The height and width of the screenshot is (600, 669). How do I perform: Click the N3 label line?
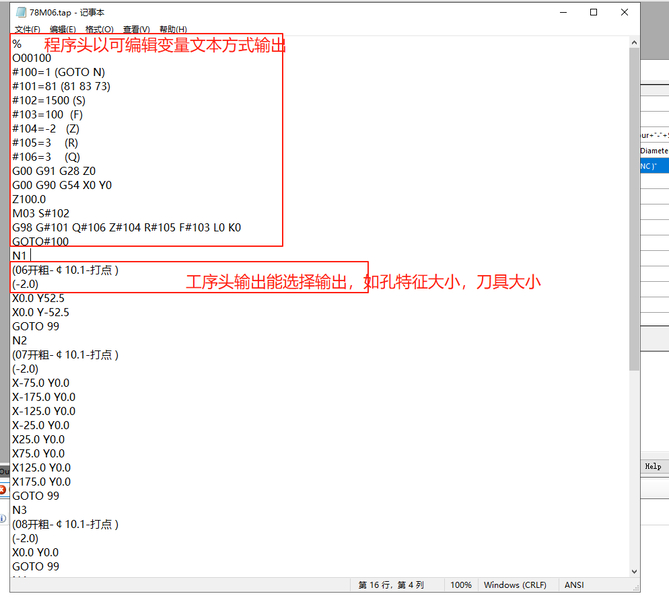[x=19, y=510]
